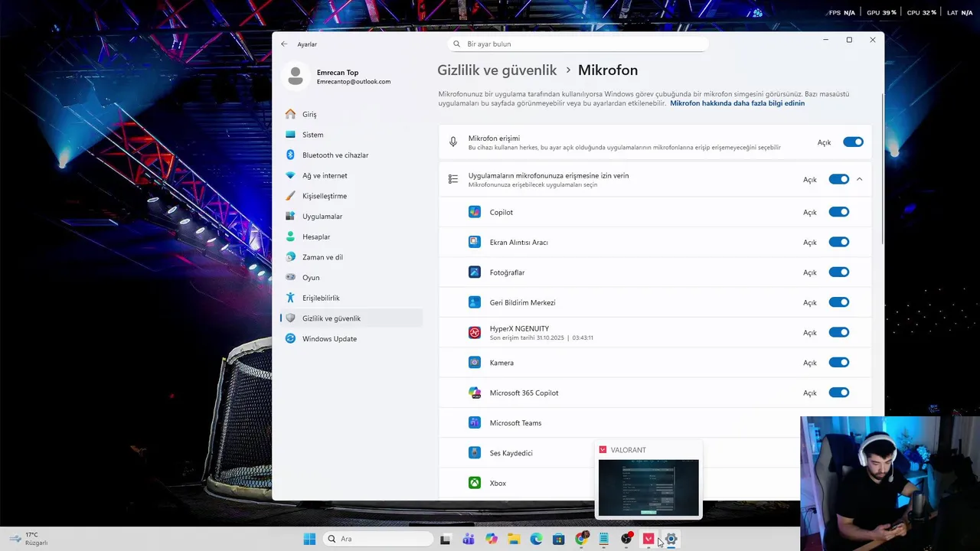Open Chrome from the taskbar

(581, 539)
